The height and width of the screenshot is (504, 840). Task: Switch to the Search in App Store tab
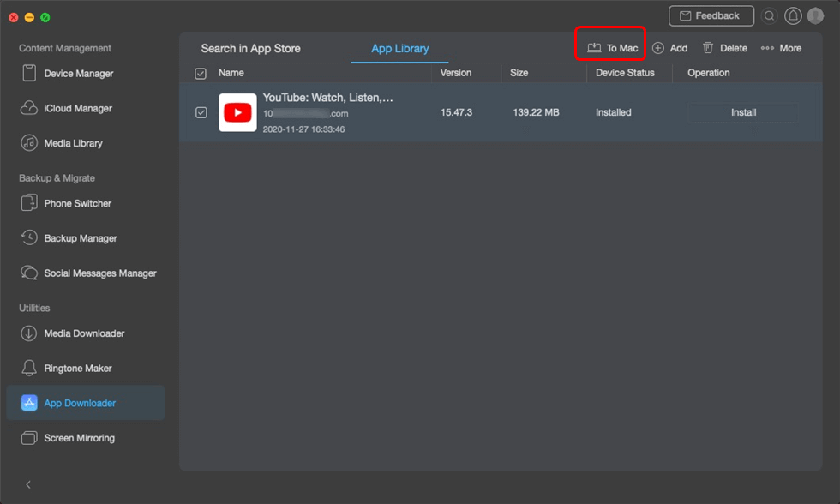coord(250,49)
